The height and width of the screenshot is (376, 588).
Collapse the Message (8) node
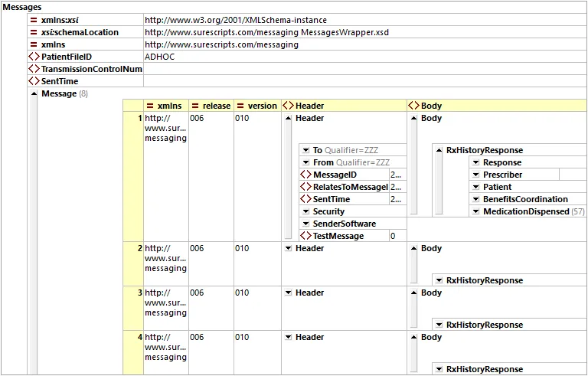[34, 94]
